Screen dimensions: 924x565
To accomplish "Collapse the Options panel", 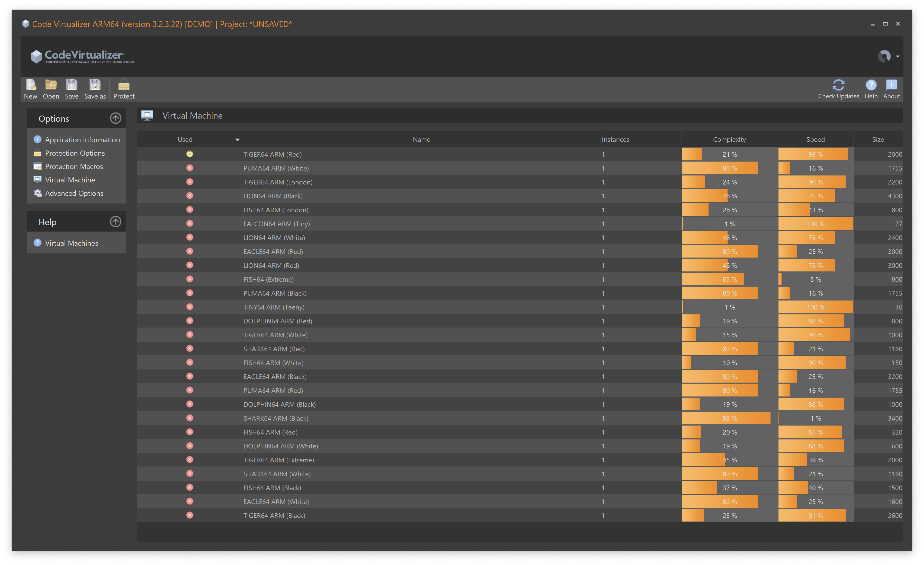I will 115,119.
